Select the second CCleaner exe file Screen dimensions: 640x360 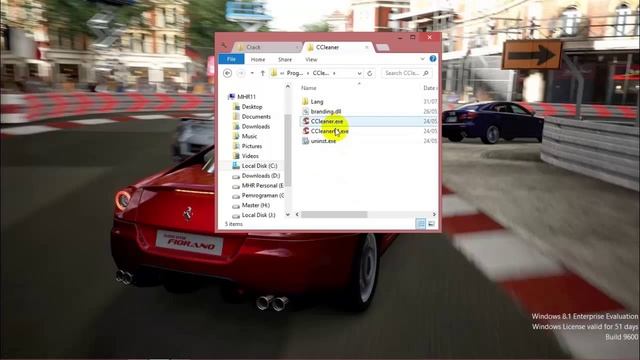pyautogui.click(x=329, y=131)
